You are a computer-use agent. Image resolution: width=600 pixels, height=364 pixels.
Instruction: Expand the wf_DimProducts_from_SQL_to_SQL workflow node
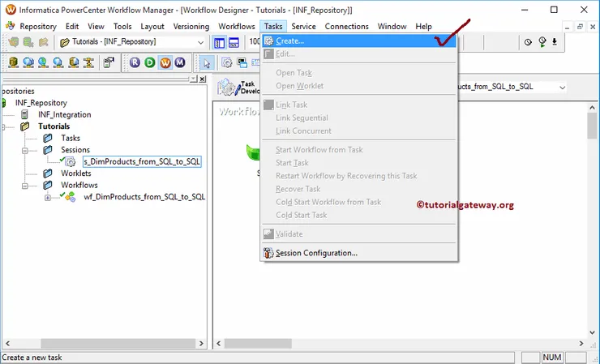click(48, 198)
